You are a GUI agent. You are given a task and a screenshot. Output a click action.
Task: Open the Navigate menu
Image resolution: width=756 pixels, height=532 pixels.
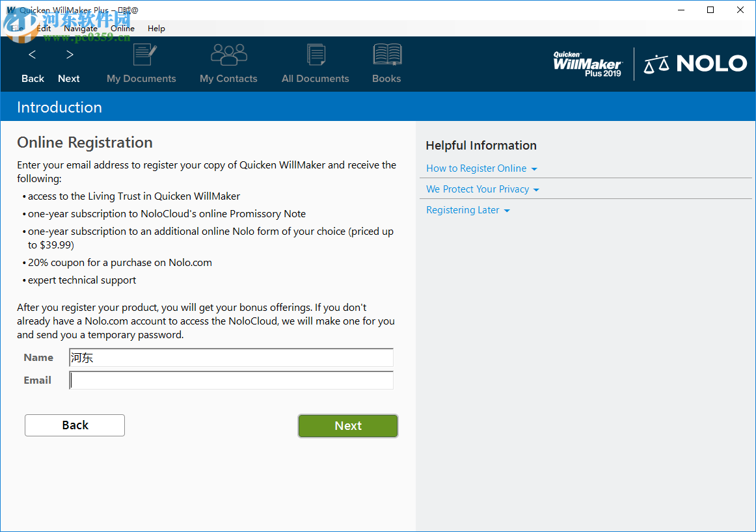tap(81, 29)
